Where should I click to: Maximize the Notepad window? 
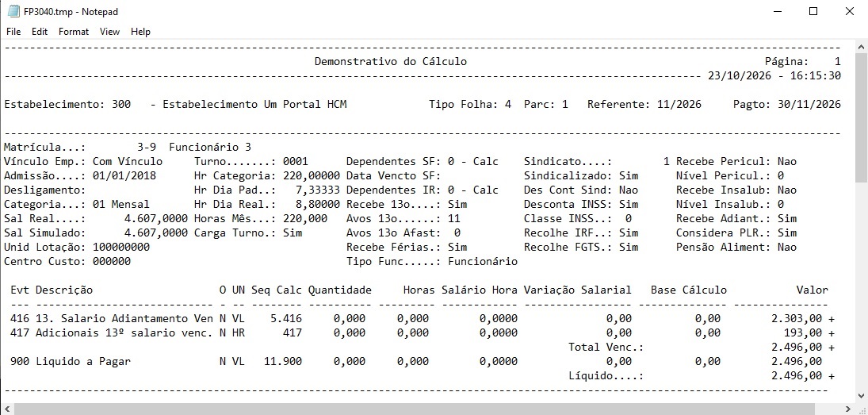(813, 11)
